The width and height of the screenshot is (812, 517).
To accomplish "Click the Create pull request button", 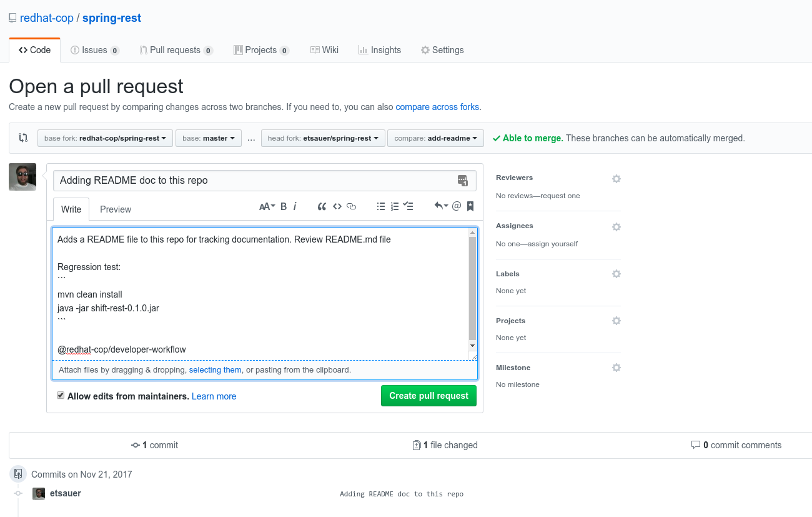I will [428, 396].
